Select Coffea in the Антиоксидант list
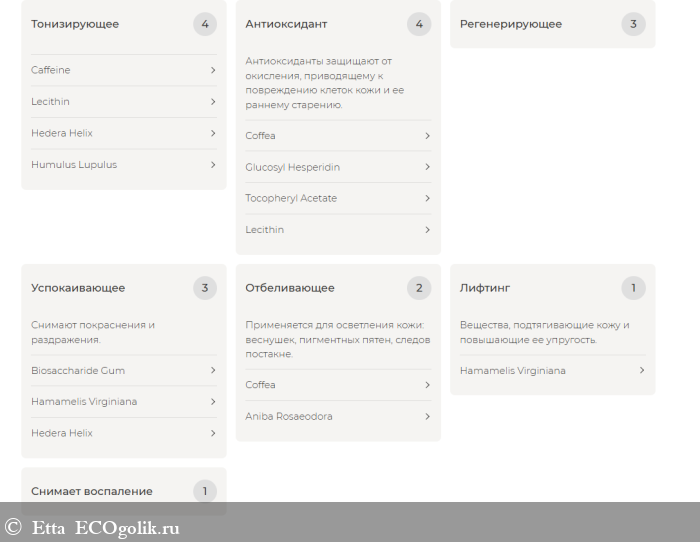Image resolution: width=700 pixels, height=542 pixels. 261,136
